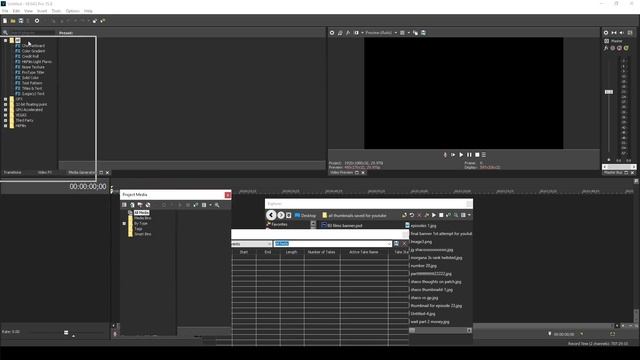This screenshot has width=640, height=360.
Task: Go back in the Explorer window
Action: (271, 215)
